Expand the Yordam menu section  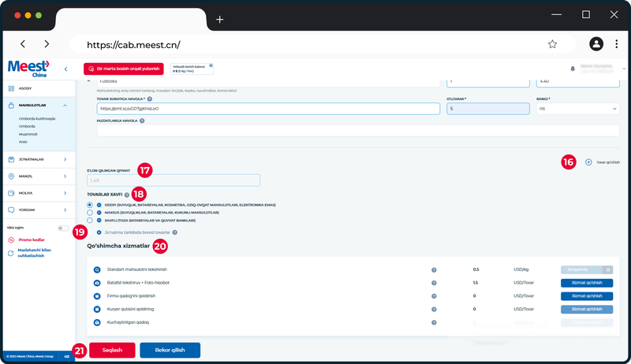click(65, 210)
